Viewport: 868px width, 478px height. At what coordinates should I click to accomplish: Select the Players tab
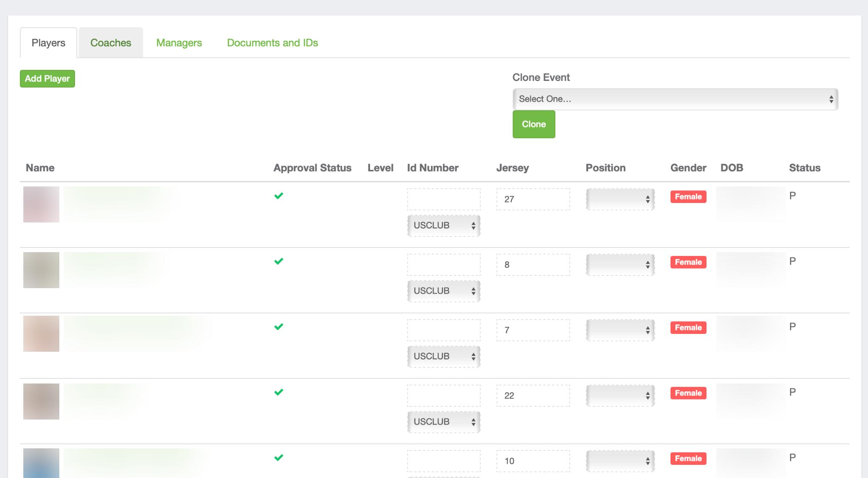(48, 43)
